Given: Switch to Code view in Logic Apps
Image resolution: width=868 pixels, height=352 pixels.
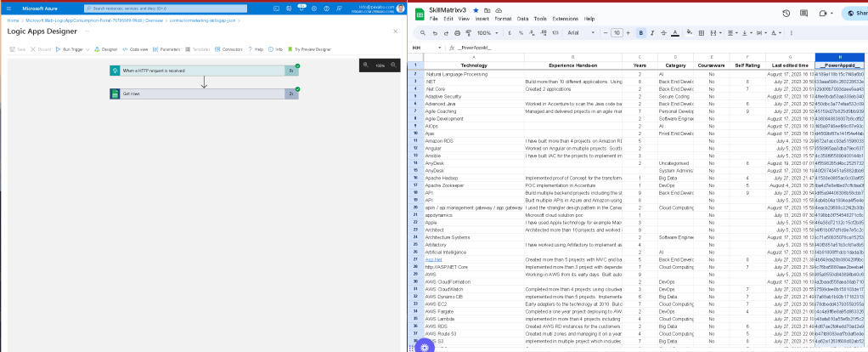Looking at the screenshot, I should point(135,49).
